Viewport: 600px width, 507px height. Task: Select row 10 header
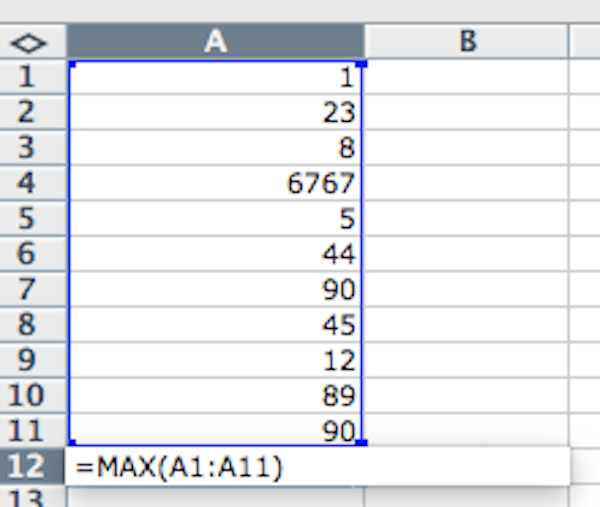tap(33, 395)
